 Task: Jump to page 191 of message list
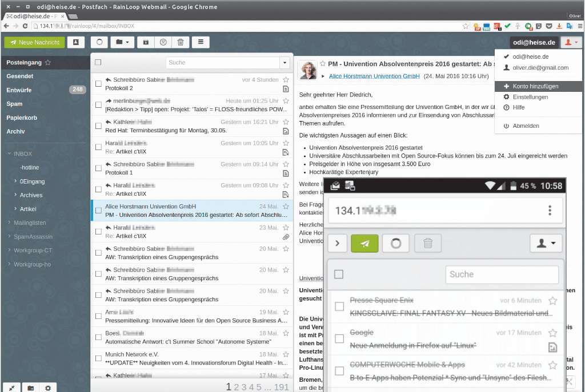(281, 387)
